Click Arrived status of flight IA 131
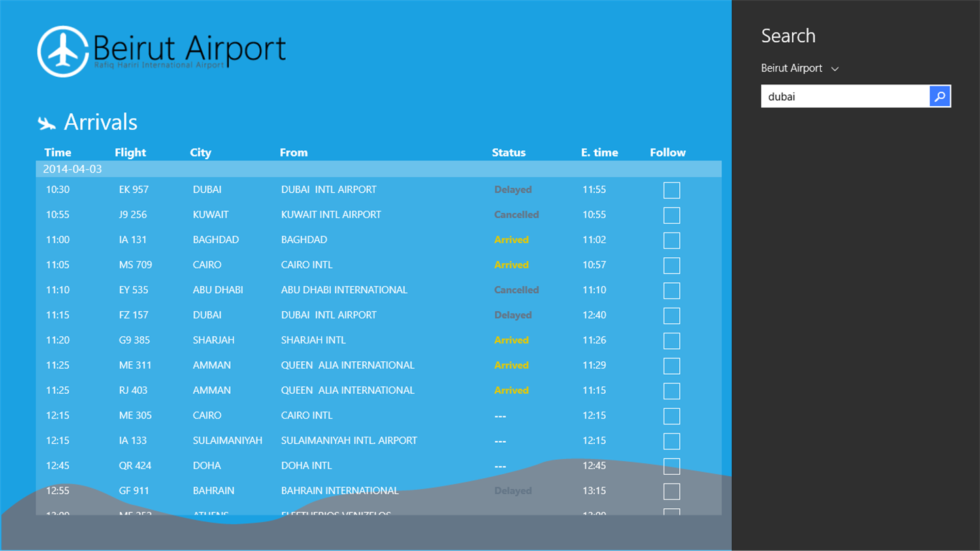The height and width of the screenshot is (551, 980). (x=512, y=240)
